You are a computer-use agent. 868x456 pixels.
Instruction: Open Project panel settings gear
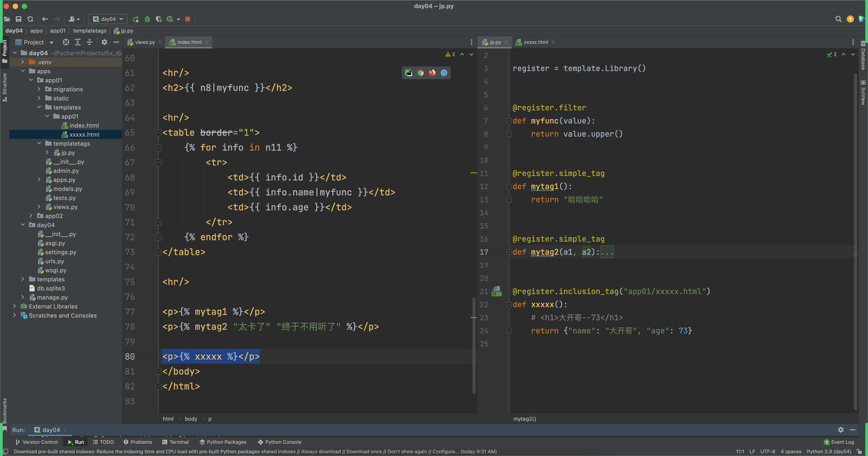click(104, 42)
